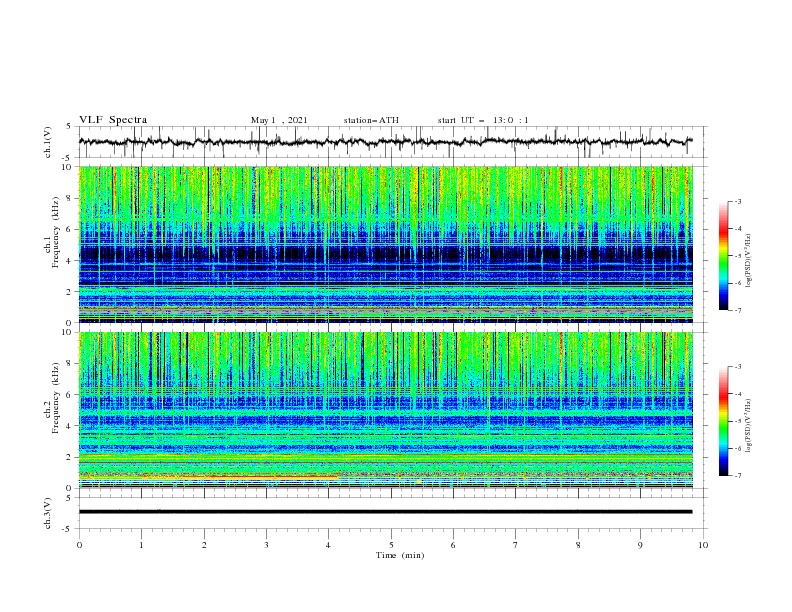This screenshot has height=612, width=792.
Task: Click the "Time (min)" x-axis label
Action: (400, 555)
